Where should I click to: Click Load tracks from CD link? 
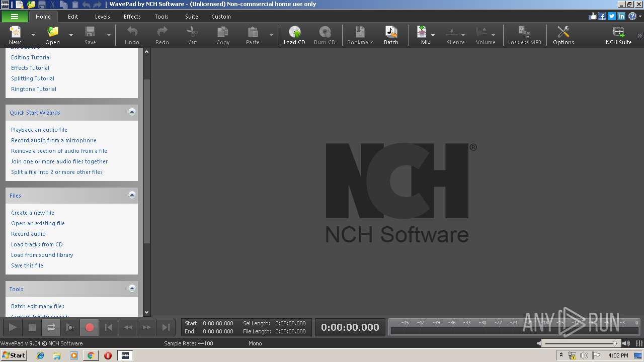[x=37, y=244]
